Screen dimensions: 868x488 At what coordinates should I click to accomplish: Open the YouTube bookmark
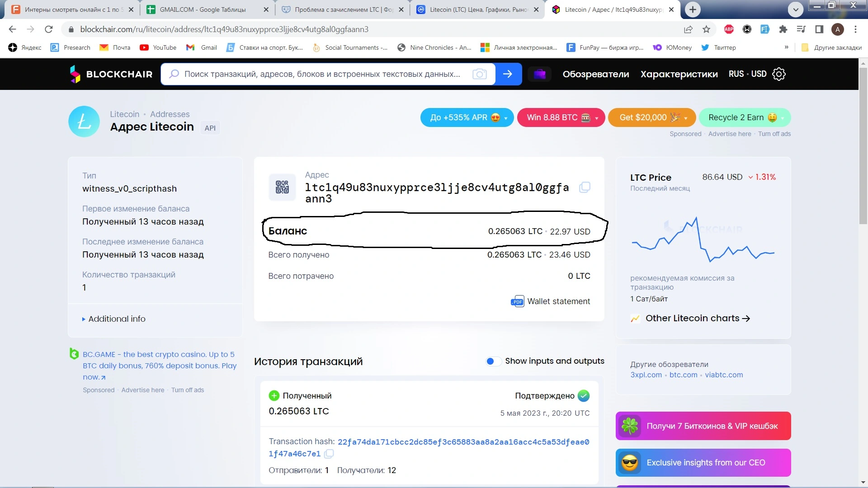(158, 47)
